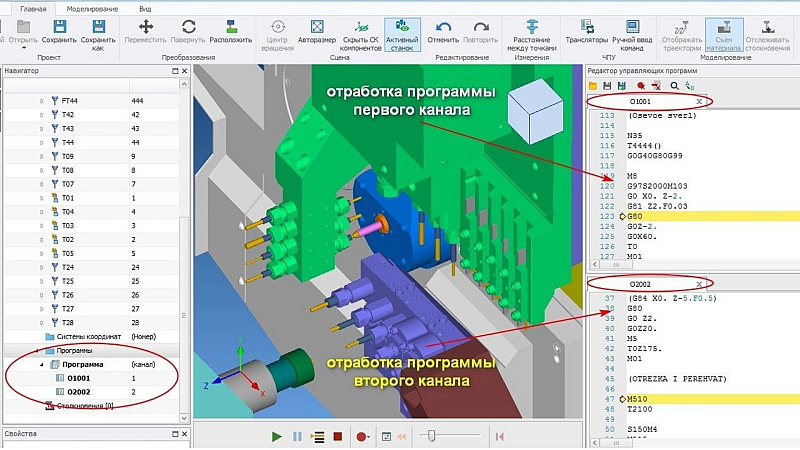This screenshot has height=450, width=800.
Task: Collapse the Программа tree node
Action: 41,366
